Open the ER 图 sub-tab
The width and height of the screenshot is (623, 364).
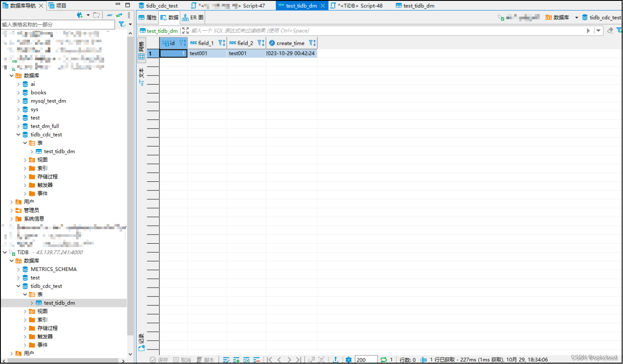coord(193,17)
